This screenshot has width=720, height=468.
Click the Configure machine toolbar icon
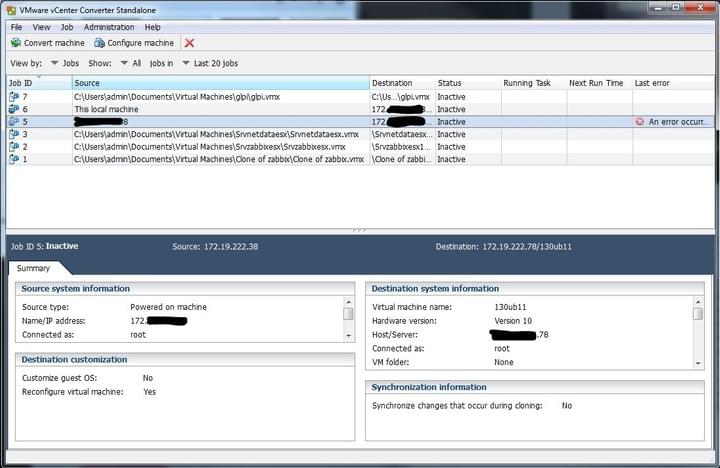coord(99,43)
